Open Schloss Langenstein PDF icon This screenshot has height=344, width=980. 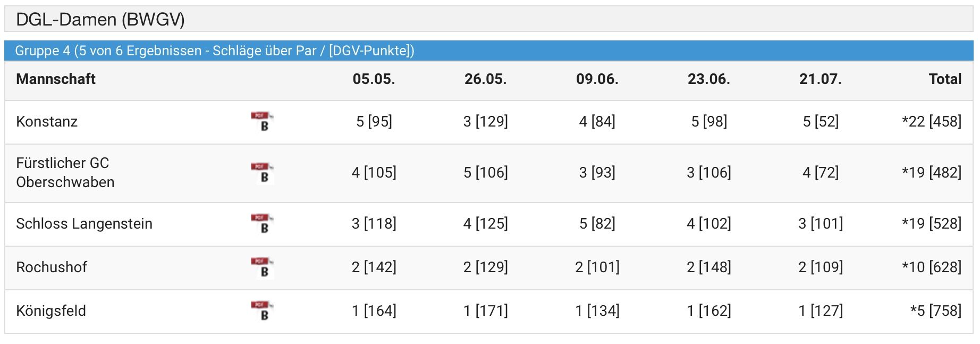pos(262,224)
